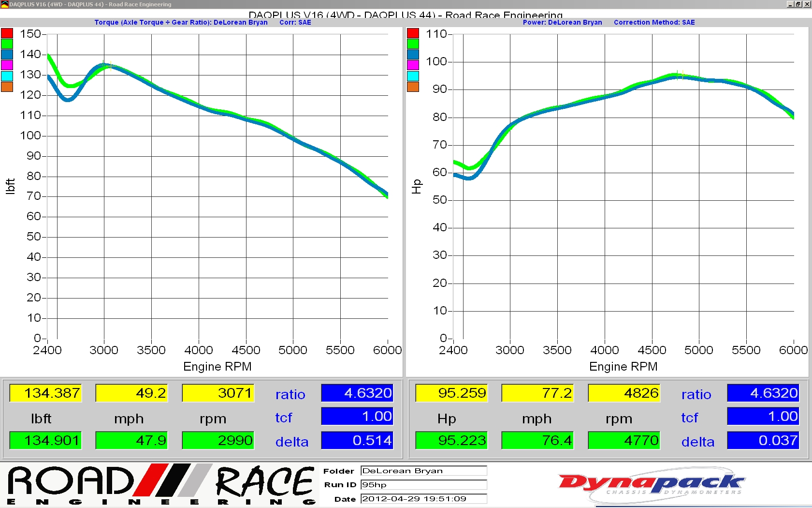
Task: Click green rpm value 2990
Action: (x=218, y=440)
